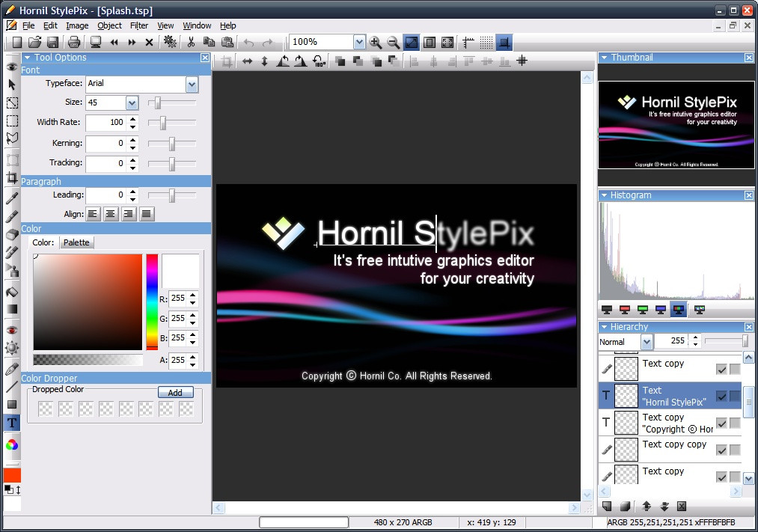Click the Zoom In magnifier
Screen dimensions: 758x532
[376, 43]
